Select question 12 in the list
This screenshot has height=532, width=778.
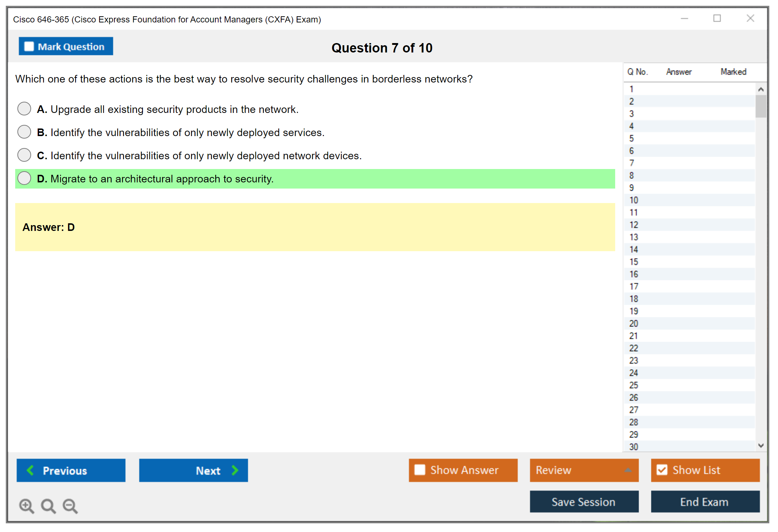(x=634, y=225)
